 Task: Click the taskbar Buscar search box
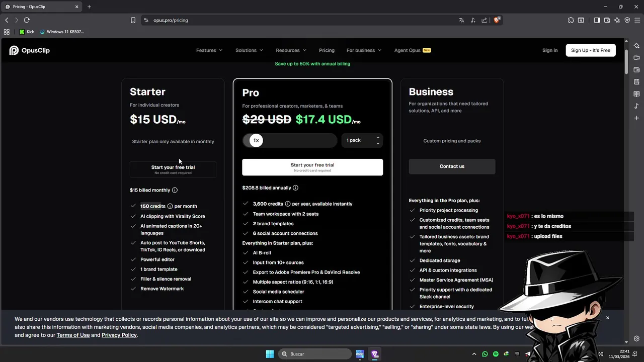click(314, 354)
